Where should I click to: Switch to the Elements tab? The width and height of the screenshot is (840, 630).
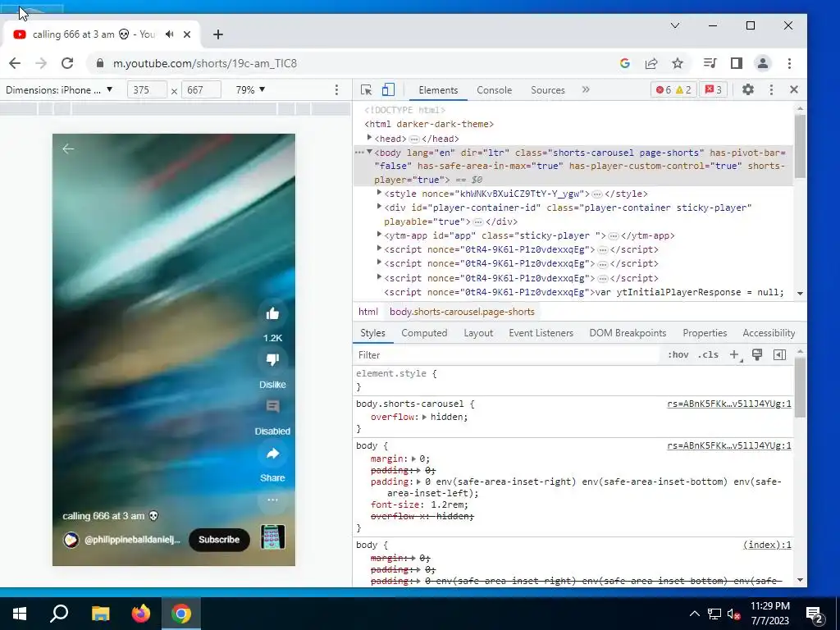tap(438, 90)
